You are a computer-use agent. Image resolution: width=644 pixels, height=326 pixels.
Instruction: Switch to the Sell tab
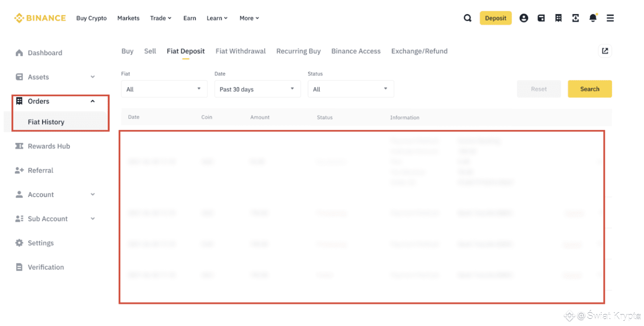150,51
